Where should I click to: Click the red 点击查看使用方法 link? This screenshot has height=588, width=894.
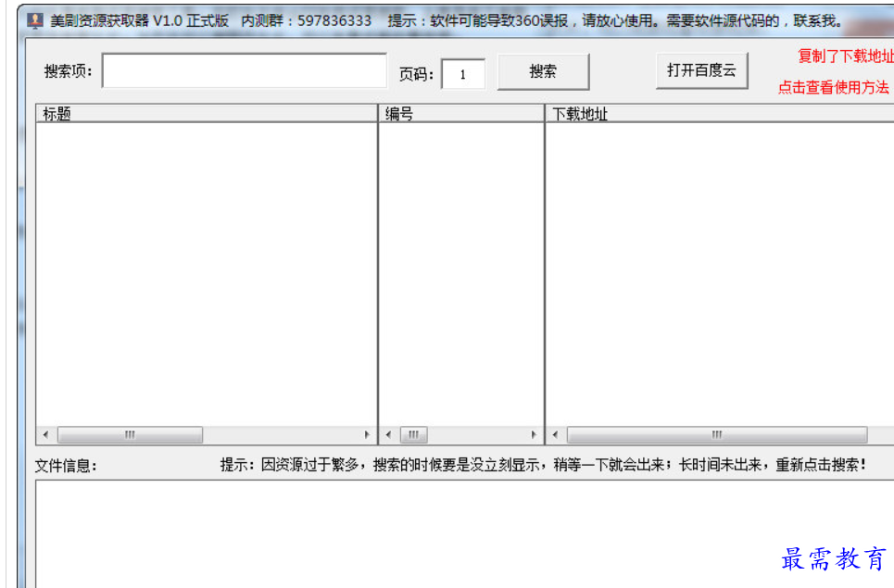834,87
